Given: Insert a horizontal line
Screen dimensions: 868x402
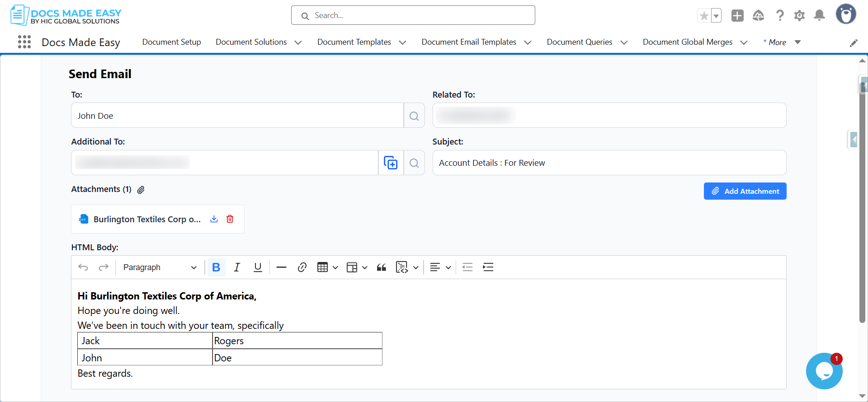Looking at the screenshot, I should [281, 267].
